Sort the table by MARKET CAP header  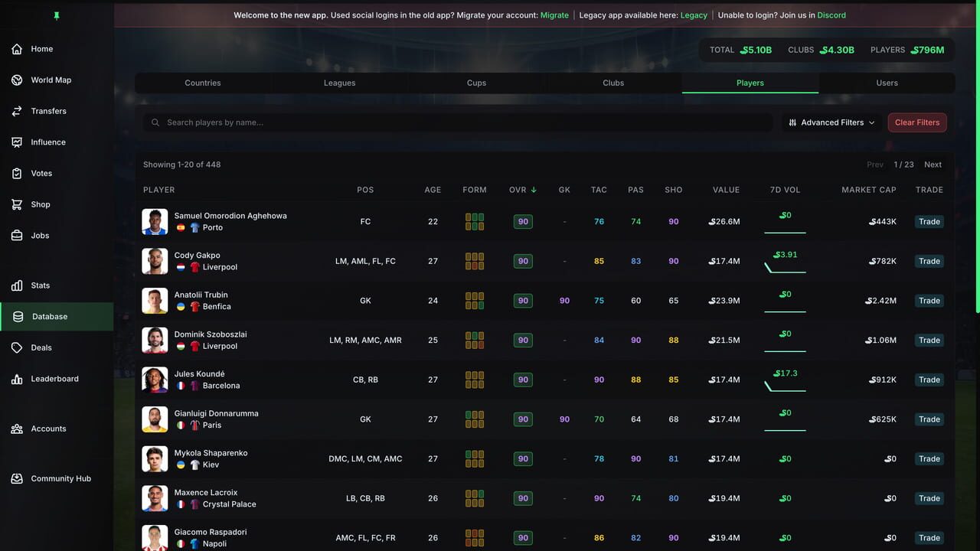(869, 190)
